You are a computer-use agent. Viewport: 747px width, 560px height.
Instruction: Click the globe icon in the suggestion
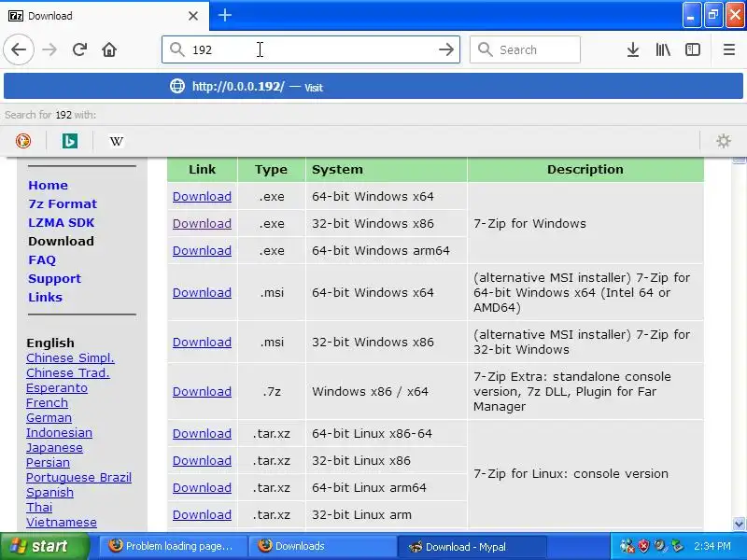tap(177, 86)
